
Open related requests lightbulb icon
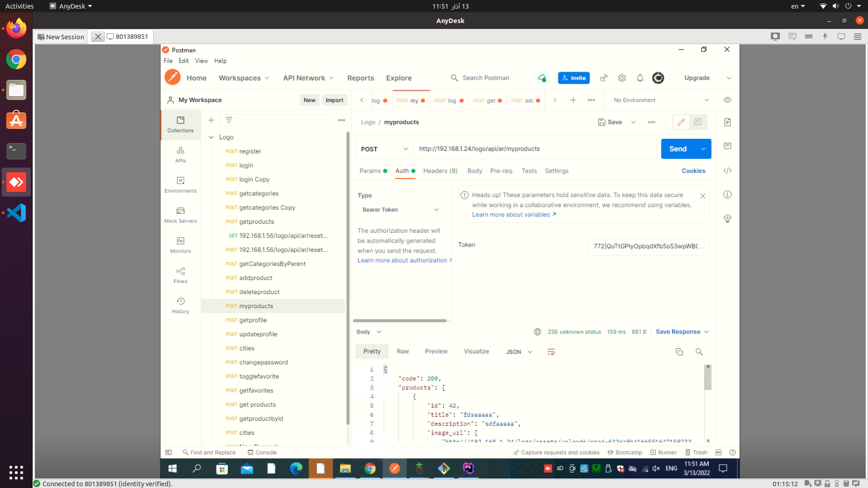pyautogui.click(x=727, y=219)
